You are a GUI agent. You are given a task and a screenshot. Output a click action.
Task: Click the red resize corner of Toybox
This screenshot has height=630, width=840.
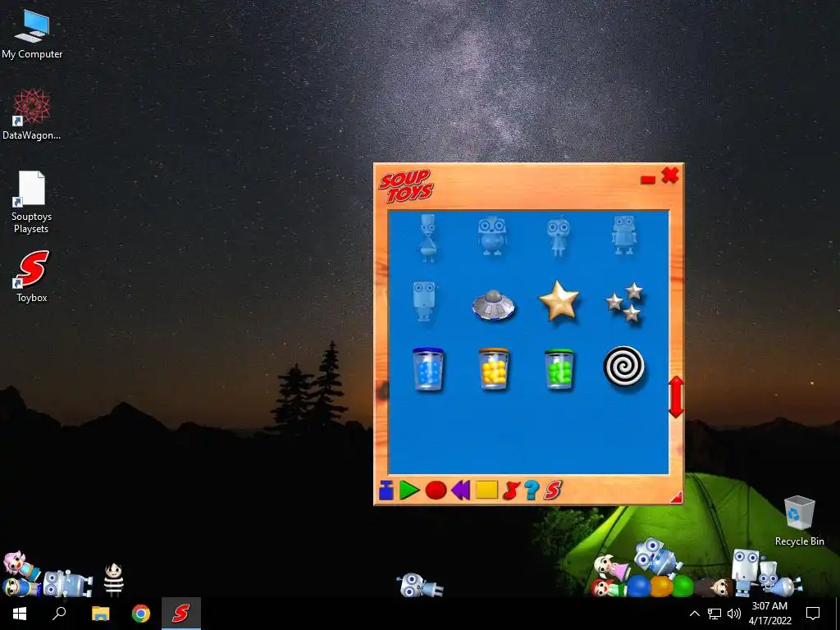(676, 498)
